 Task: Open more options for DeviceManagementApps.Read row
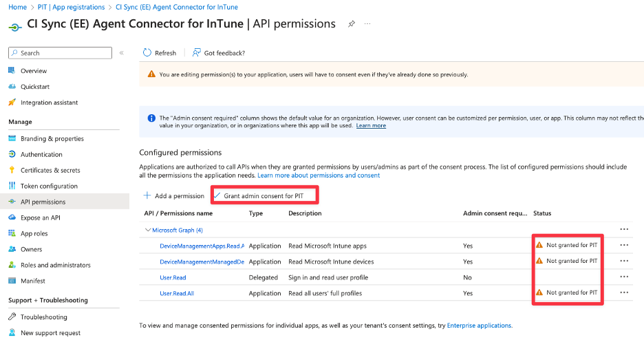[x=624, y=245]
